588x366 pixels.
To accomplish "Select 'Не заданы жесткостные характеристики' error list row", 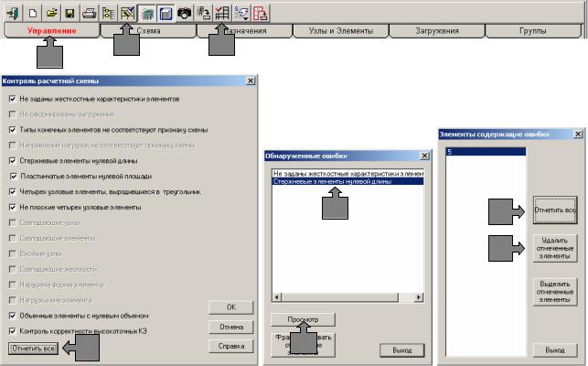I will [347, 174].
